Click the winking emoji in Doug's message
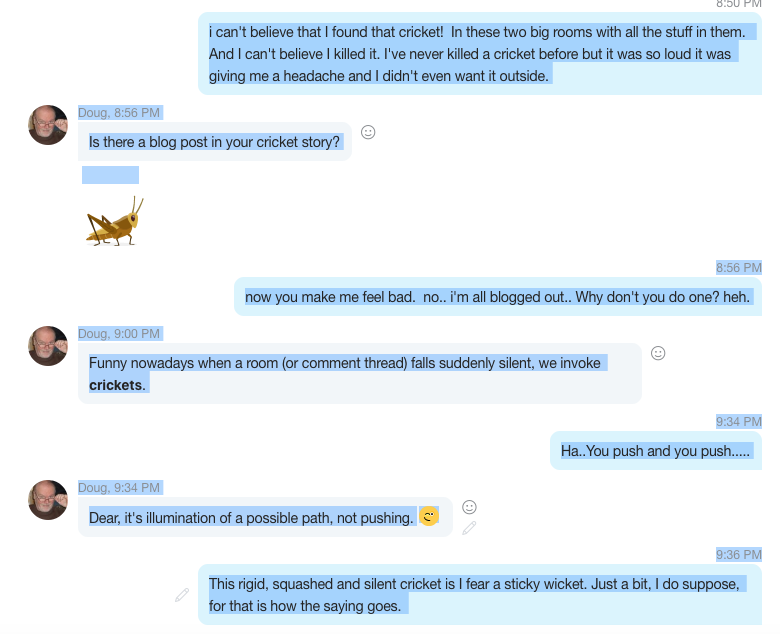 (x=429, y=517)
